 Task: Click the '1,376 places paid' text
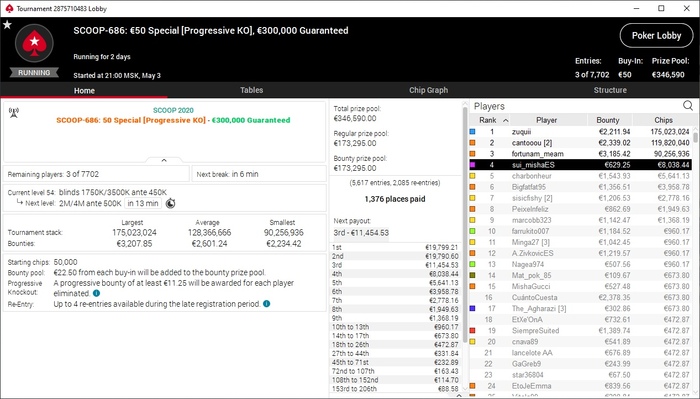(395, 199)
